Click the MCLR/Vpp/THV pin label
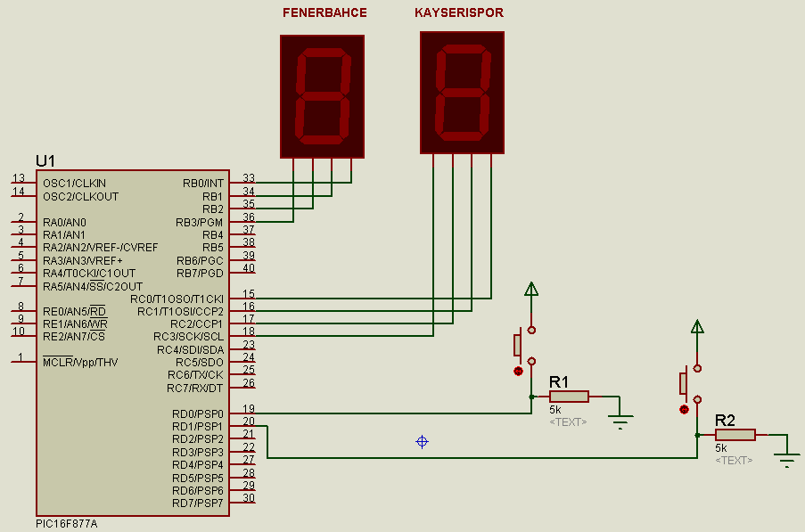Viewport: 805px width, 532px height. 80,362
